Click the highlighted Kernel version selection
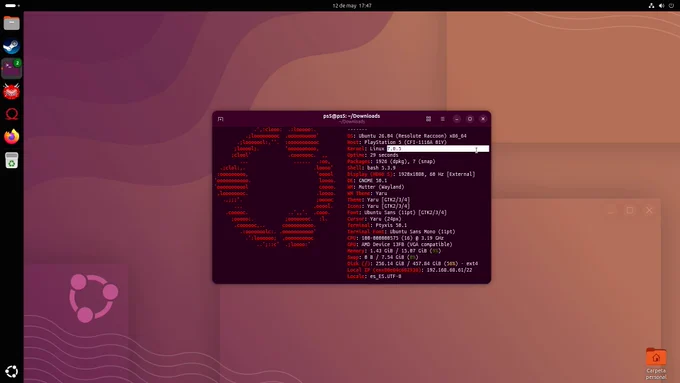 coord(438,149)
